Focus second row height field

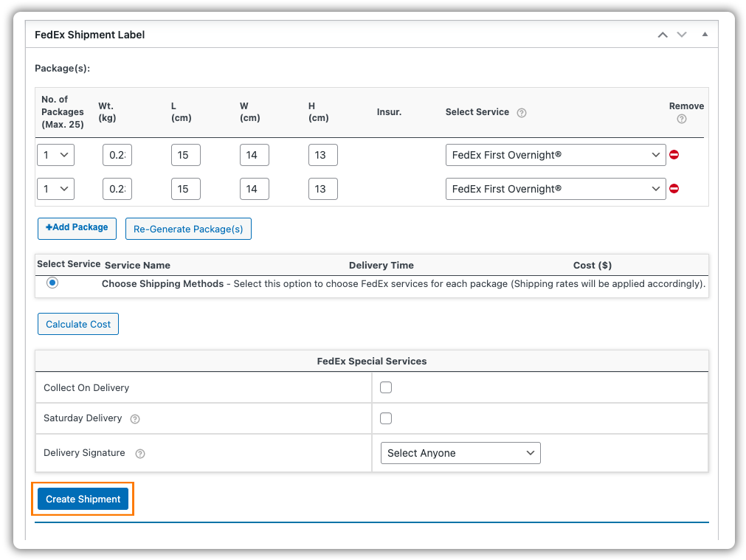pyautogui.click(x=322, y=189)
